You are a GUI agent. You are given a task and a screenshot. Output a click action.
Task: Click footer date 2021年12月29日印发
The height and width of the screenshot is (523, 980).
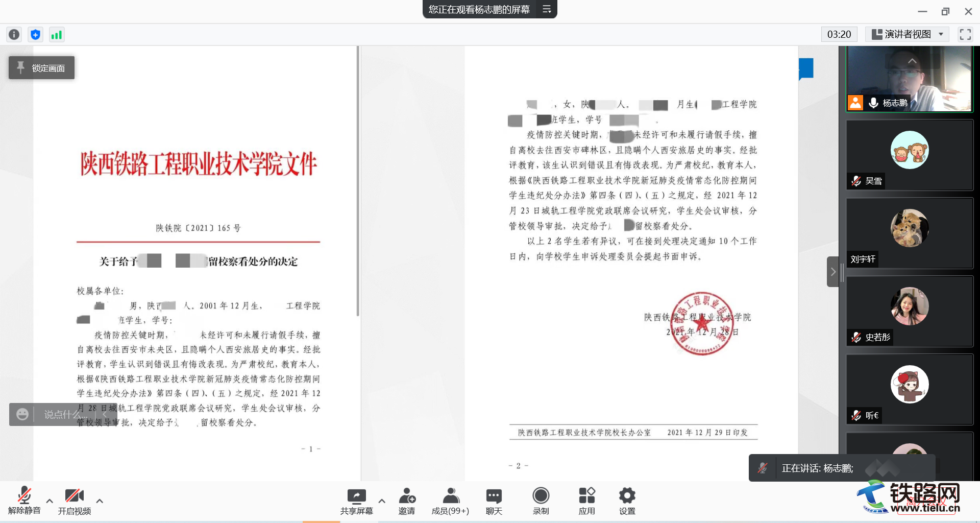(x=707, y=433)
